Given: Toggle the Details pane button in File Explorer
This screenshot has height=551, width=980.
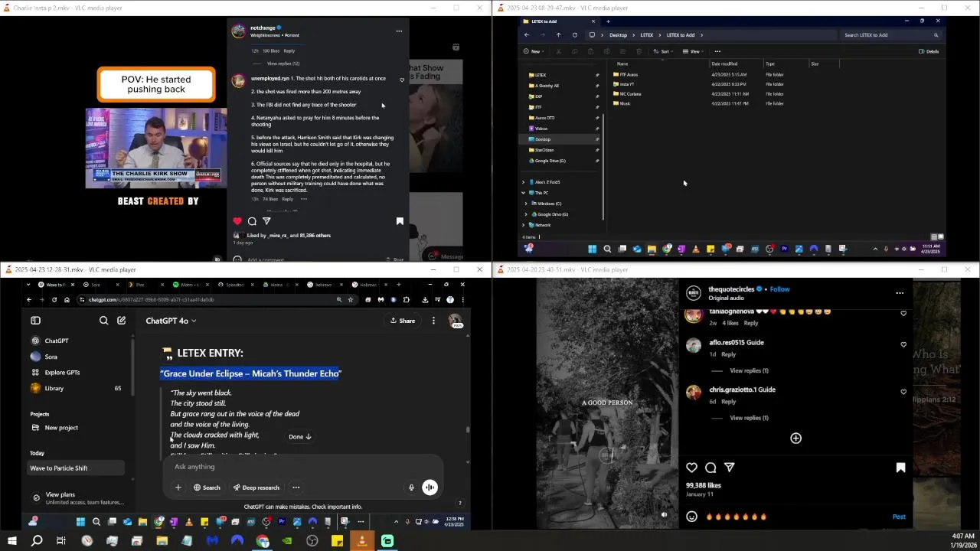Looking at the screenshot, I should pyautogui.click(x=929, y=51).
